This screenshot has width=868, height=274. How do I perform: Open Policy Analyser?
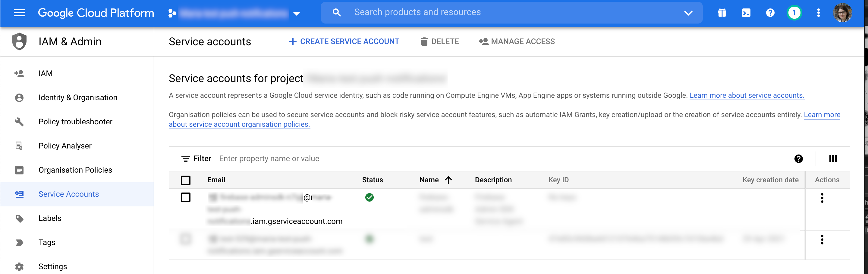pyautogui.click(x=77, y=146)
